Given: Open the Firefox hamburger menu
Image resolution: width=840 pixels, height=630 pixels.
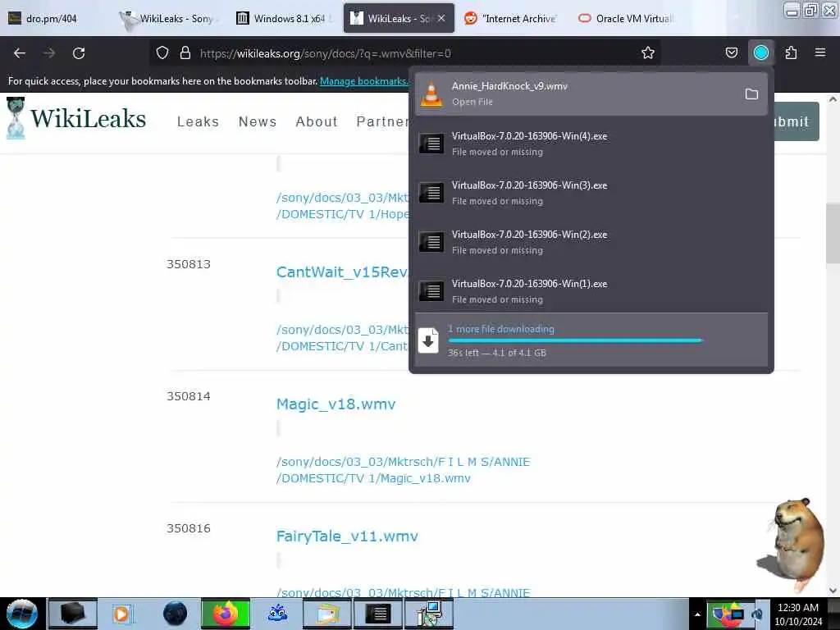Looking at the screenshot, I should (x=819, y=52).
